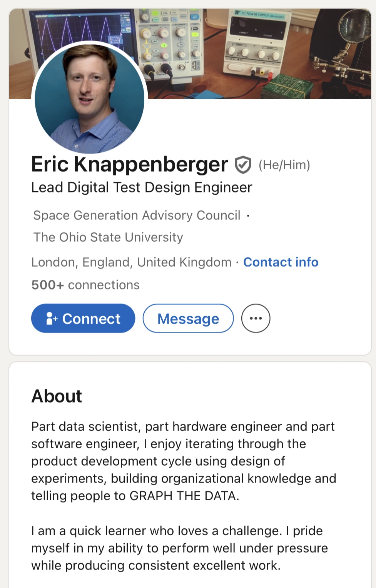The image size is (376, 588).
Task: Click the Lead Digital Test Design Engineer headline
Action: tap(142, 187)
